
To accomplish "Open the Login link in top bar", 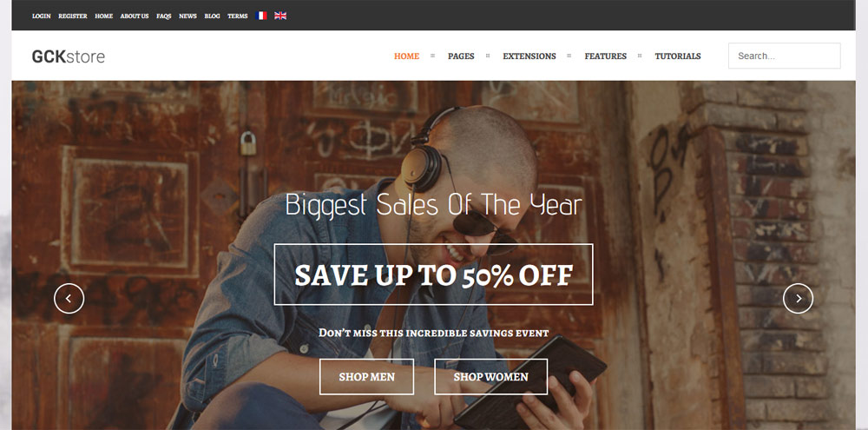I will [42, 16].
